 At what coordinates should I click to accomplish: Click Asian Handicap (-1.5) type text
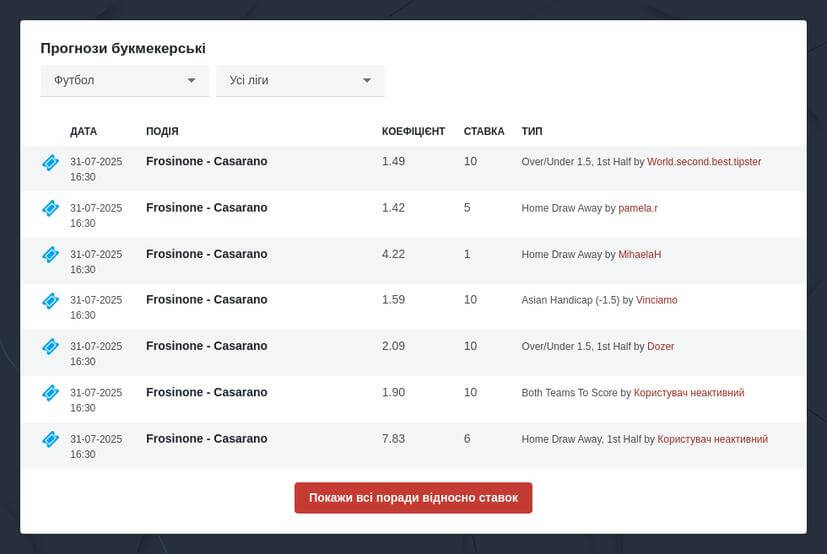click(x=571, y=300)
